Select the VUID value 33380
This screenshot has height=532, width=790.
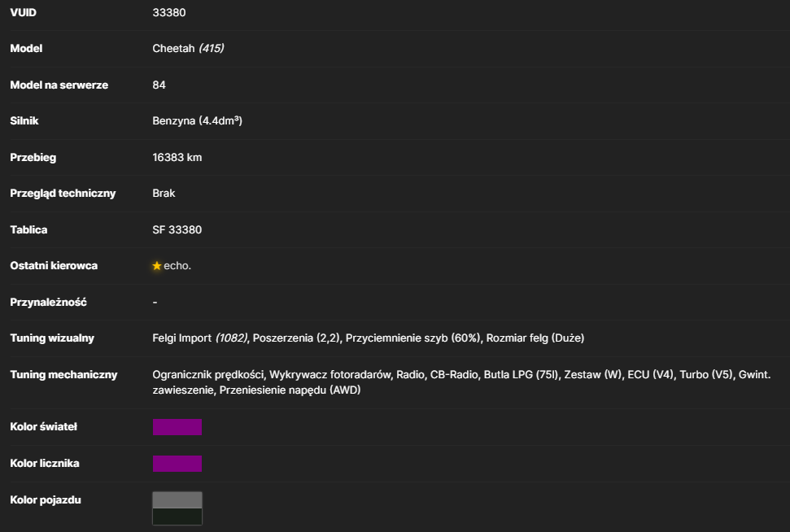pyautogui.click(x=169, y=12)
